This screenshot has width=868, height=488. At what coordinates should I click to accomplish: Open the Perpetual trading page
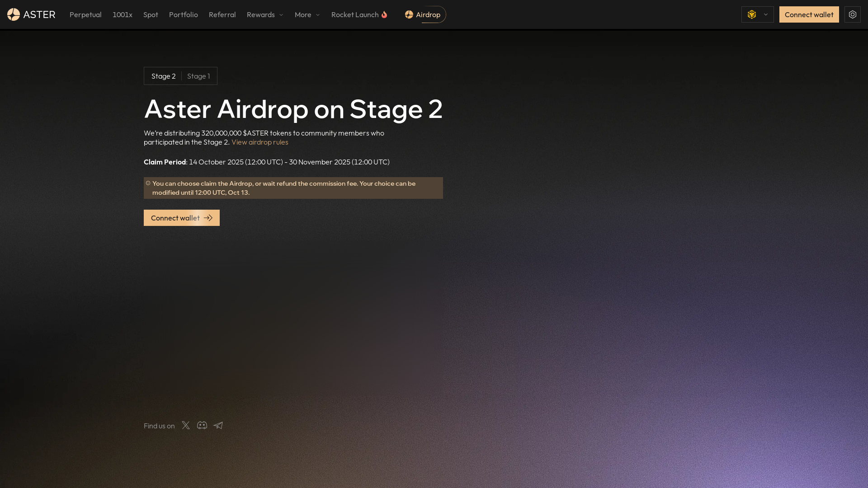click(85, 14)
